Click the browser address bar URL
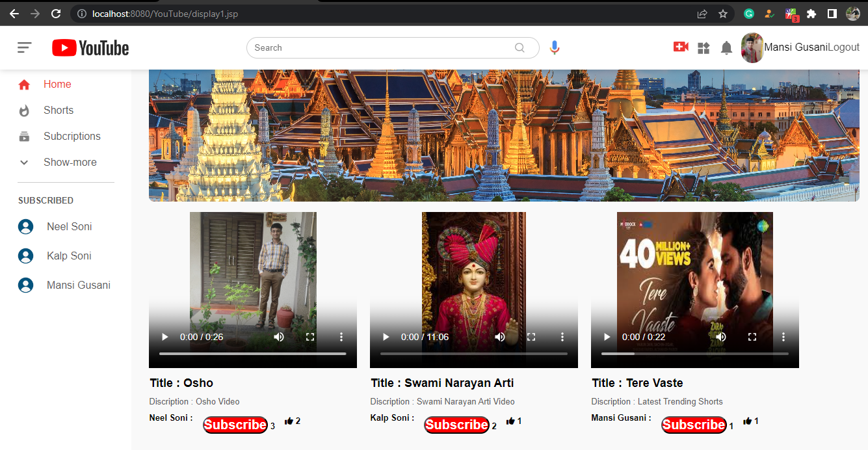 pyautogui.click(x=165, y=14)
